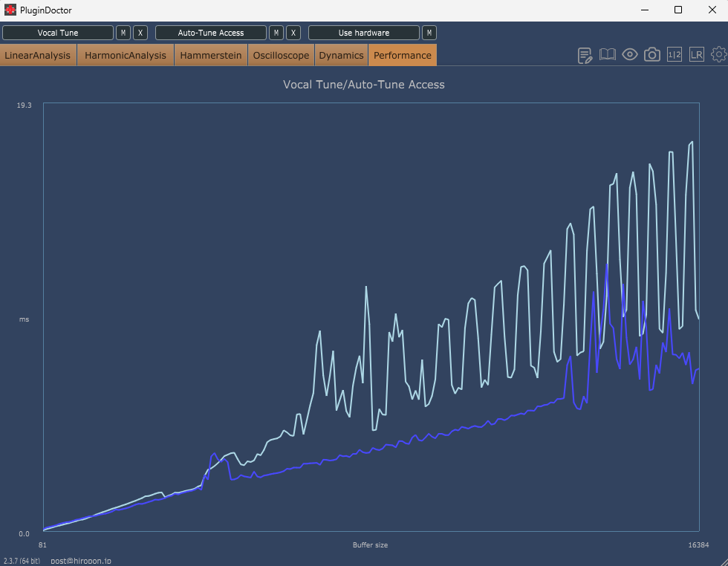Viewport: 728px width, 566px height.
Task: Toggle M button next to Use hardware
Action: tap(429, 33)
